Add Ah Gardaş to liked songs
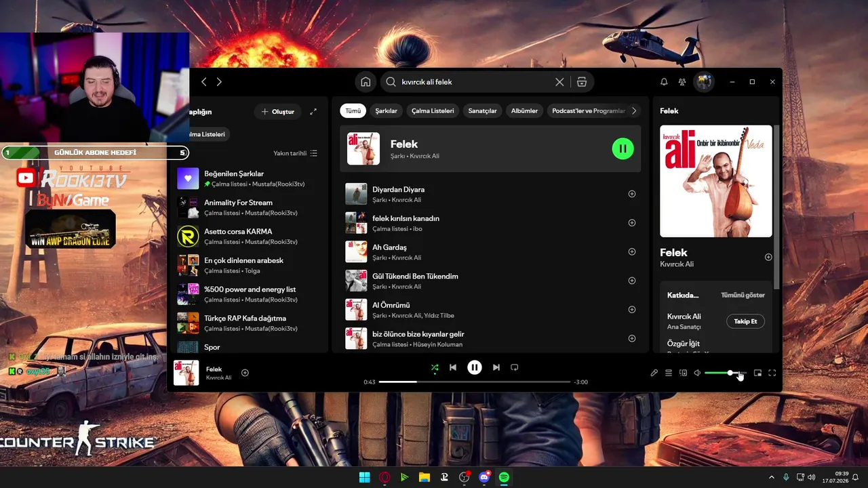This screenshot has width=868, height=488. [x=632, y=251]
